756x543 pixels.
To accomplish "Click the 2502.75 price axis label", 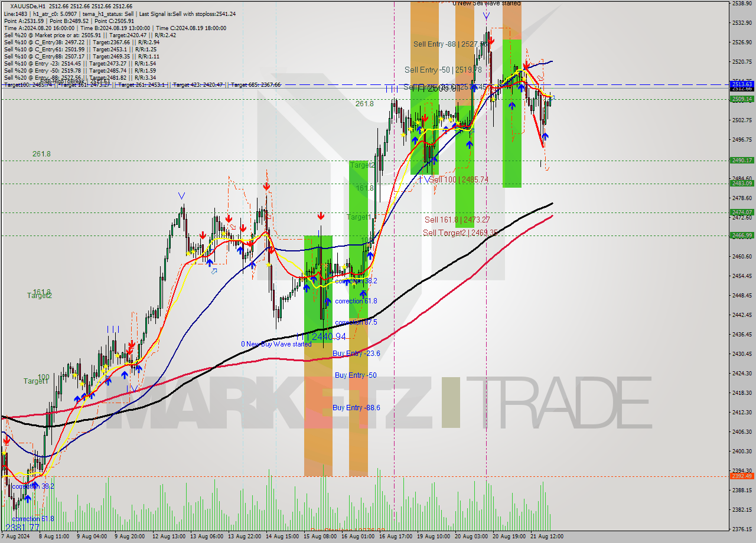I will [x=742, y=120].
